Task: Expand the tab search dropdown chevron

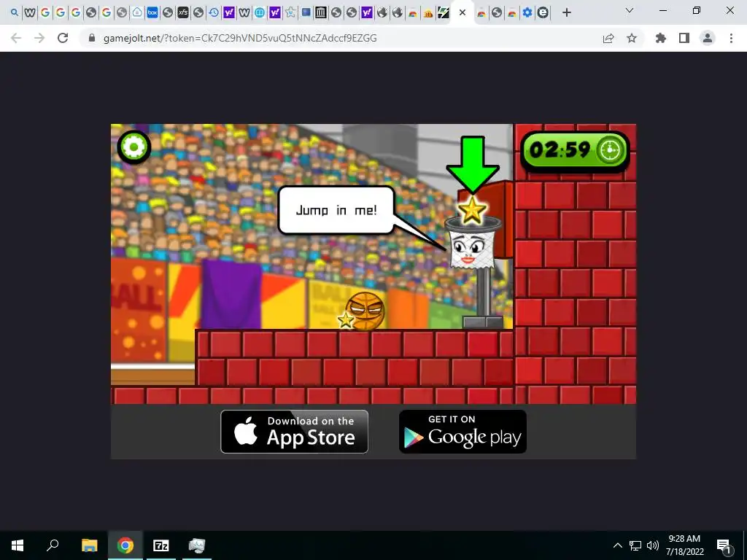Action: pos(630,10)
